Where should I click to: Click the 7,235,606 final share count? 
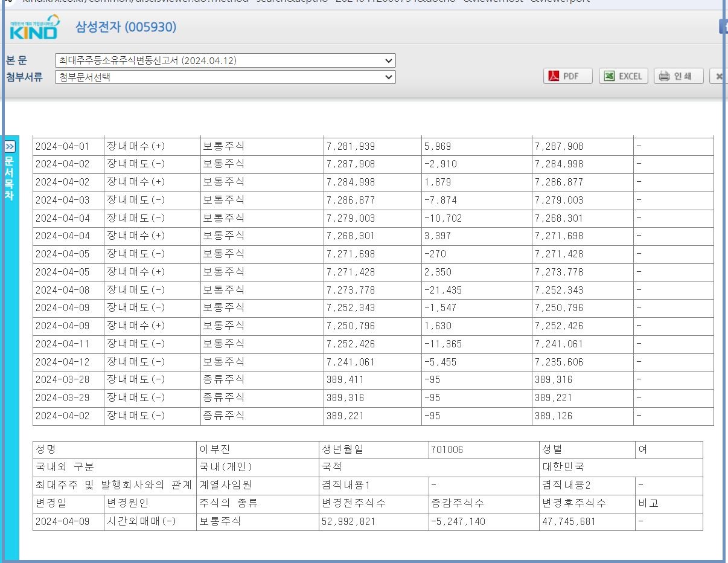pyautogui.click(x=559, y=362)
